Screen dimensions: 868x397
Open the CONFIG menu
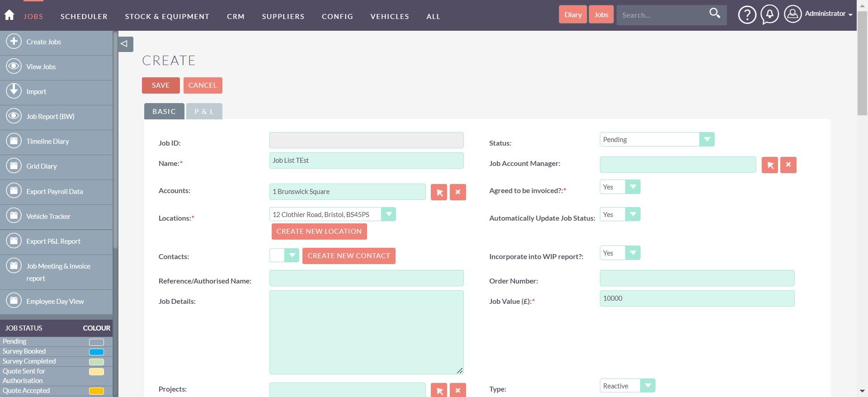click(x=337, y=16)
